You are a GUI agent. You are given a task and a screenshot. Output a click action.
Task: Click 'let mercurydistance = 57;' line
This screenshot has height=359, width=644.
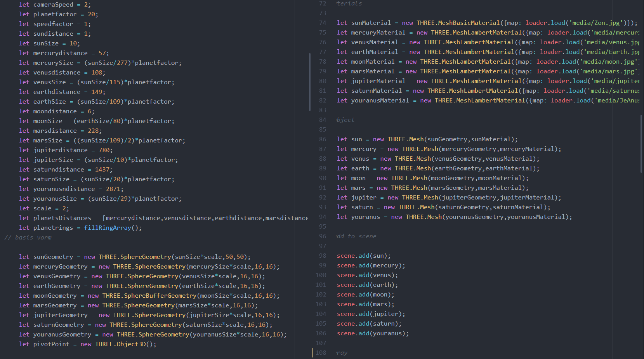[x=64, y=53]
